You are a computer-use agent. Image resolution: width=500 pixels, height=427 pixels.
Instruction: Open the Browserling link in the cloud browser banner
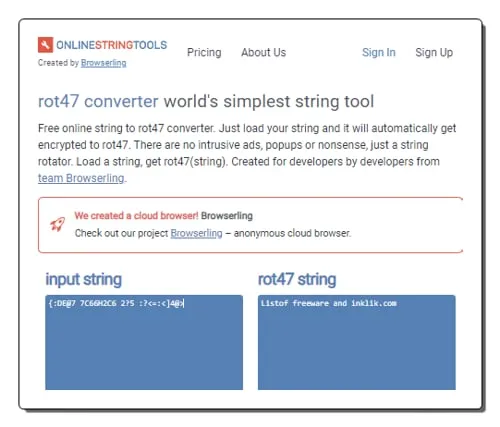click(196, 233)
